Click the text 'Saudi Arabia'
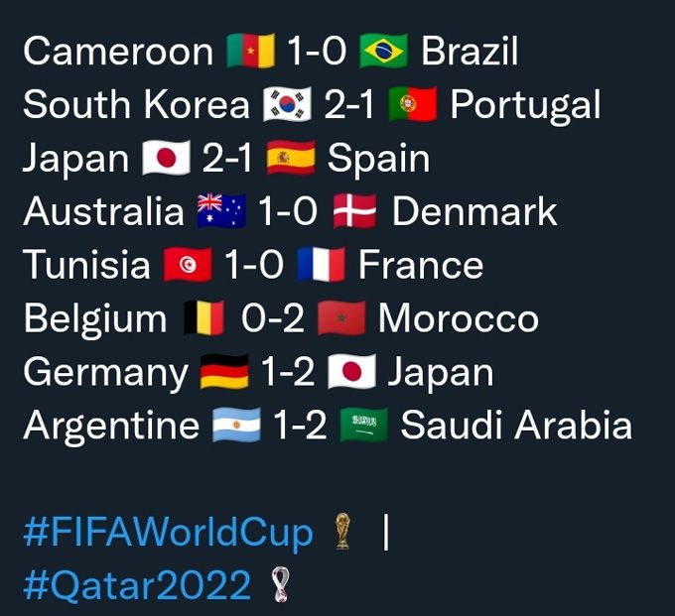The image size is (675, 616). coord(516,425)
